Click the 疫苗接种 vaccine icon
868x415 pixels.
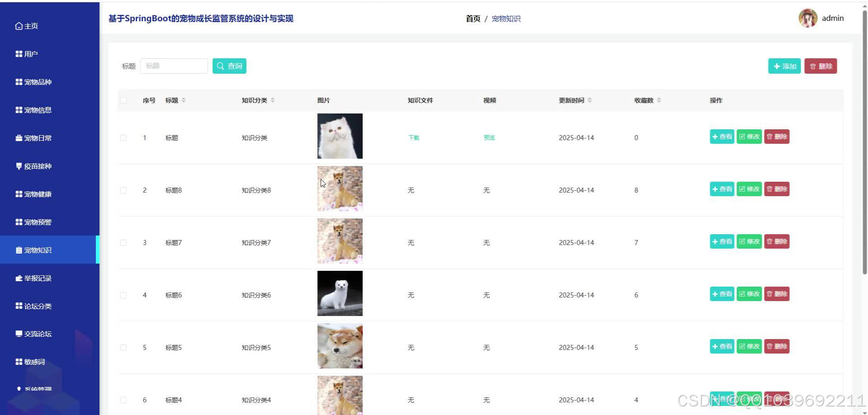[18, 166]
